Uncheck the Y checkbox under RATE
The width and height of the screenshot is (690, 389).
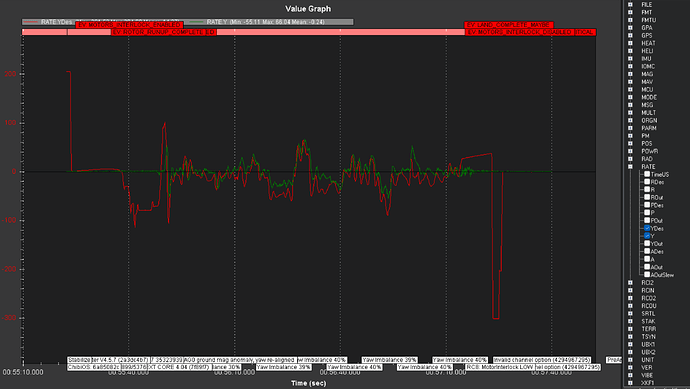pyautogui.click(x=647, y=236)
